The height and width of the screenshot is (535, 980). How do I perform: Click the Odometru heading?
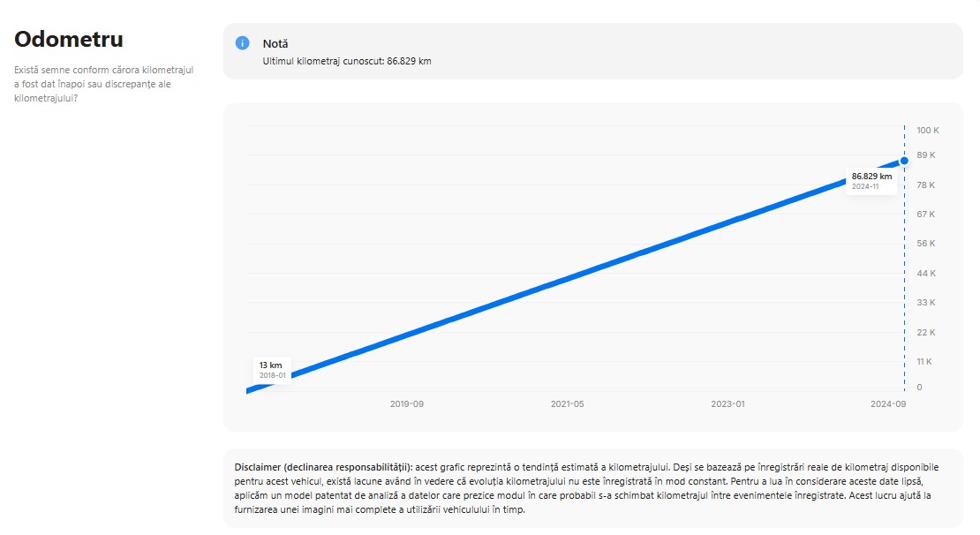69,39
